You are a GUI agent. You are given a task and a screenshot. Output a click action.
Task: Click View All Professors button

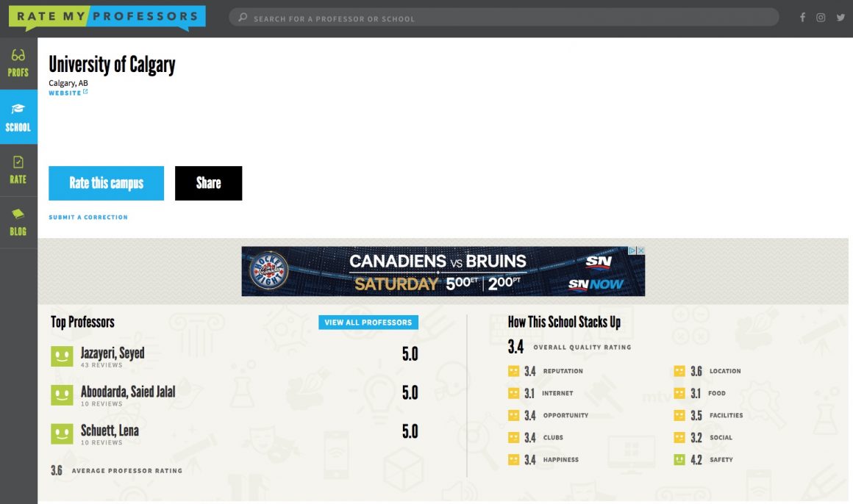(x=368, y=323)
